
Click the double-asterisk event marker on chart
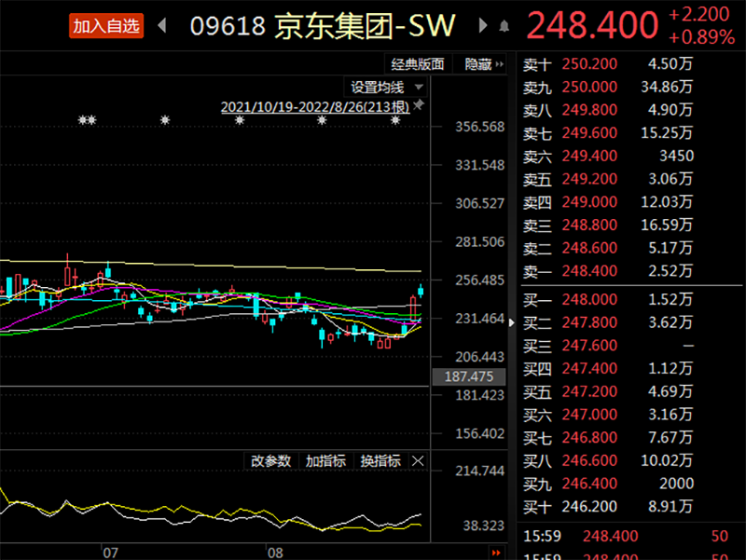pyautogui.click(x=87, y=121)
